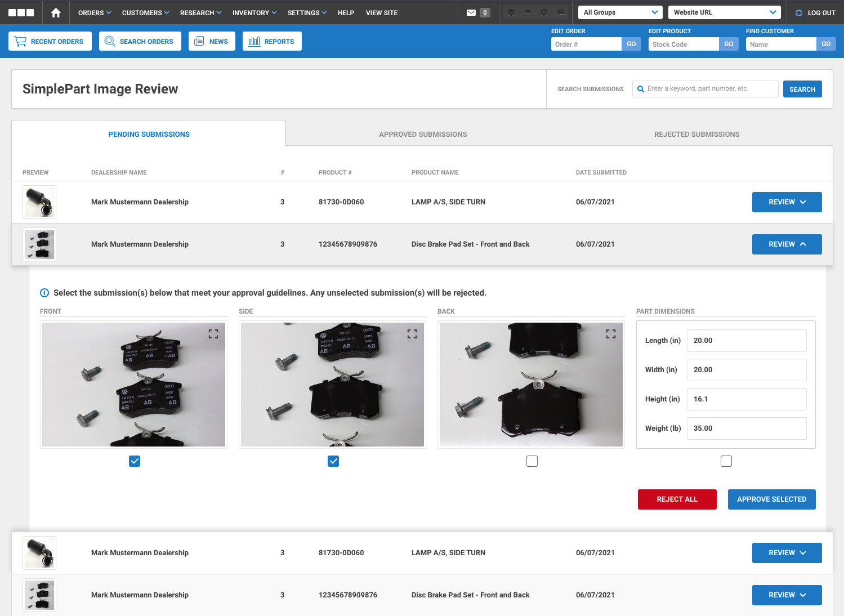Image resolution: width=844 pixels, height=616 pixels.
Task: Click the refresh icon beside Log Out
Action: [x=798, y=13]
